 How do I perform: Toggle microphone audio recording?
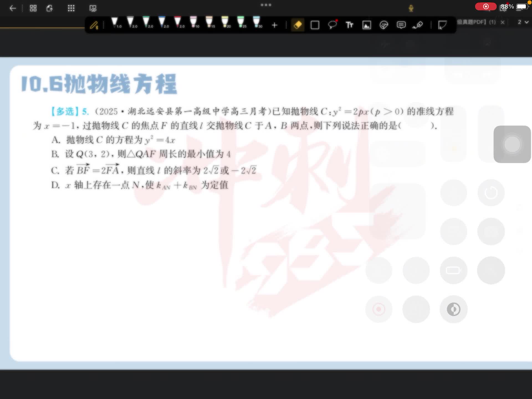[x=411, y=8]
